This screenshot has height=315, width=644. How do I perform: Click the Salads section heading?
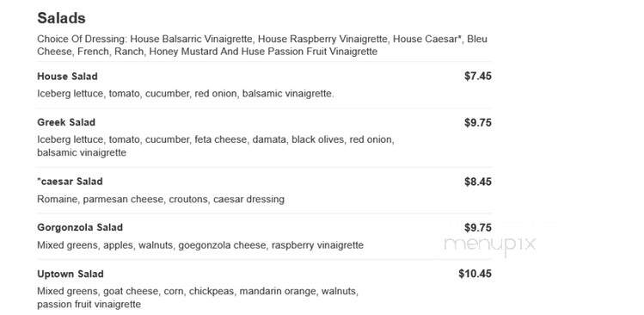61,18
